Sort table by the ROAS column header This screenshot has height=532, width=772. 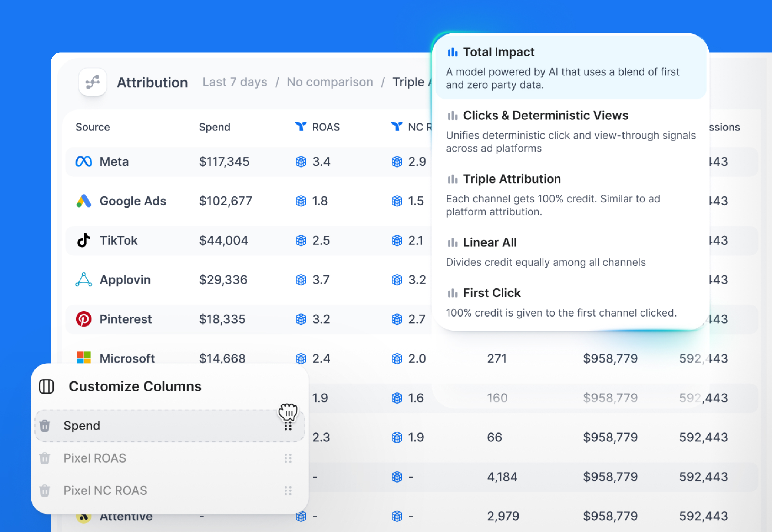click(x=326, y=127)
